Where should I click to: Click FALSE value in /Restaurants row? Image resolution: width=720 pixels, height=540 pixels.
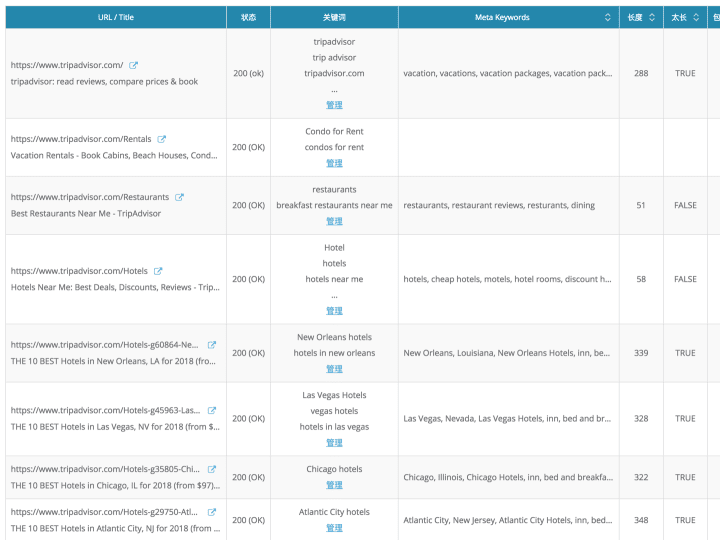tap(685, 205)
